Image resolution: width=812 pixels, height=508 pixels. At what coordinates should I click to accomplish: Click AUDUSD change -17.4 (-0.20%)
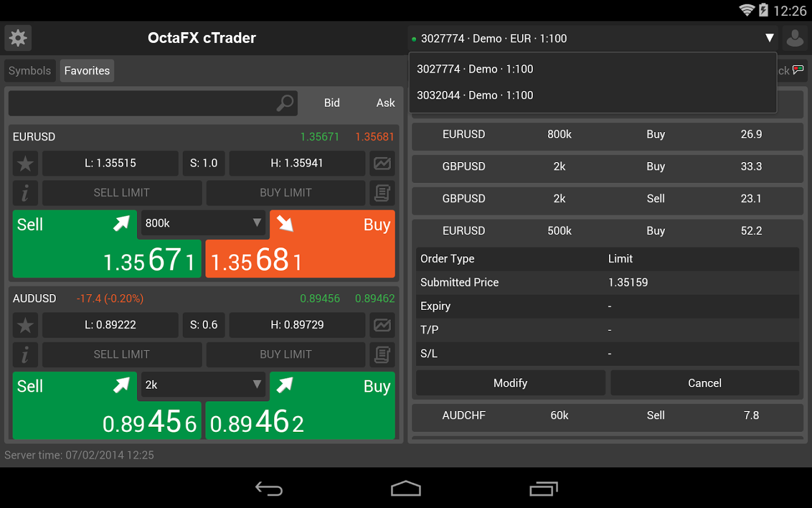click(110, 299)
